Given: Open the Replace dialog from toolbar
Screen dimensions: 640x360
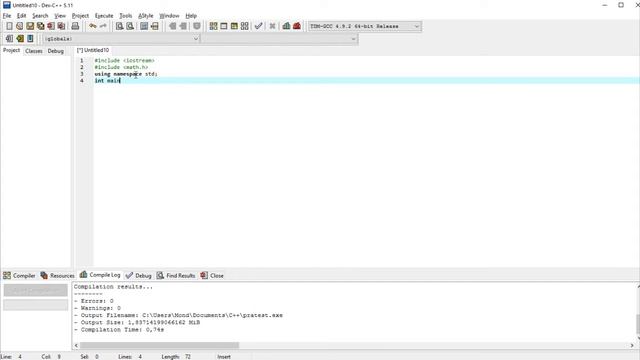Looking at the screenshot, I should [130, 26].
